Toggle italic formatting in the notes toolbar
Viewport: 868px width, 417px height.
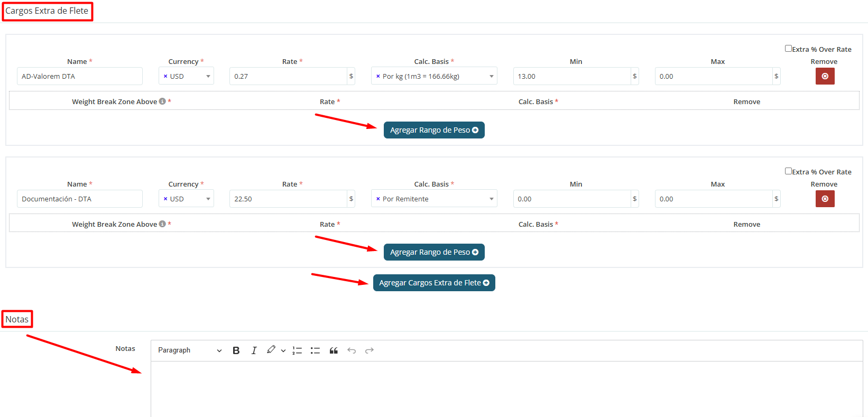click(254, 350)
